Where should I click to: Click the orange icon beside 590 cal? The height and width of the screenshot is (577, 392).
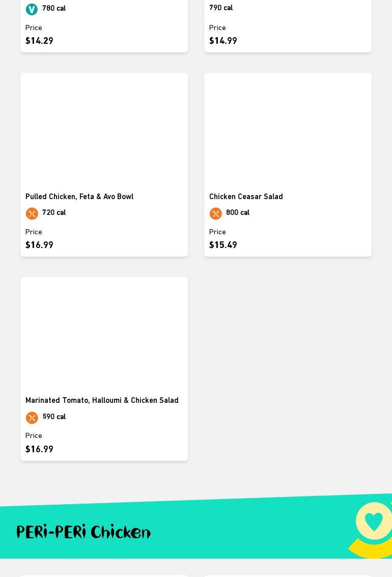click(32, 418)
